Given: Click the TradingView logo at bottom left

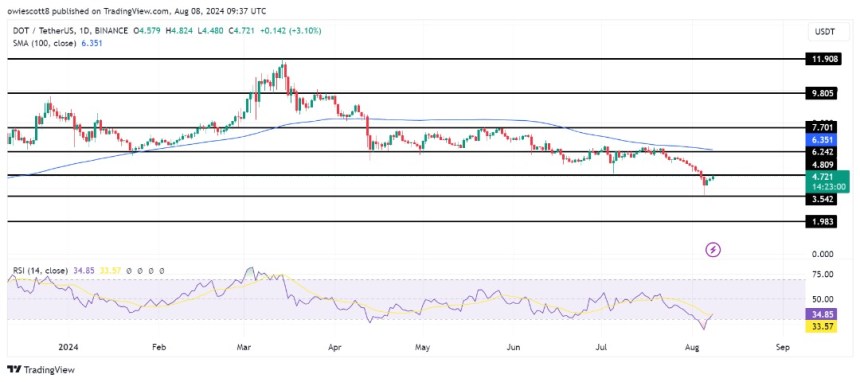Looking at the screenshot, I should coord(41,369).
